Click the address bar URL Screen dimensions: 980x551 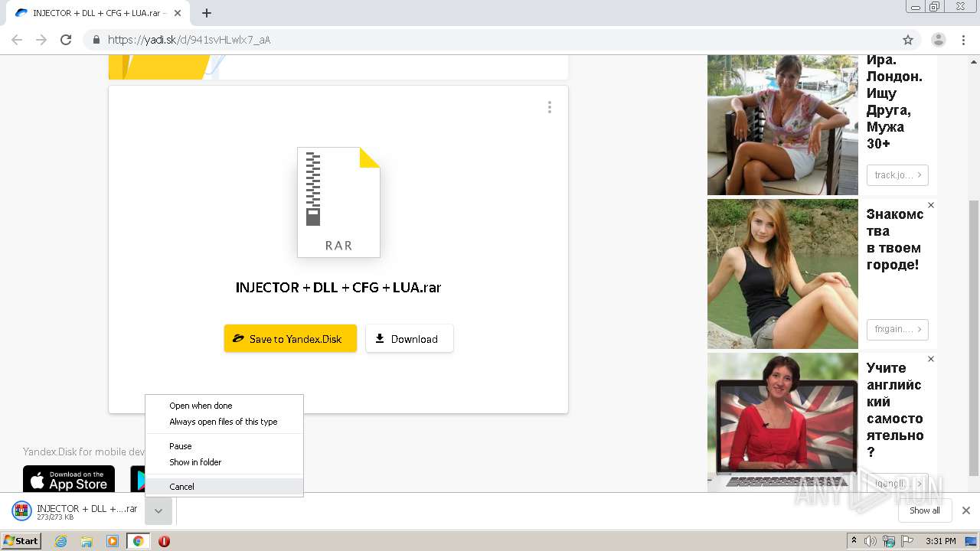[x=188, y=40]
